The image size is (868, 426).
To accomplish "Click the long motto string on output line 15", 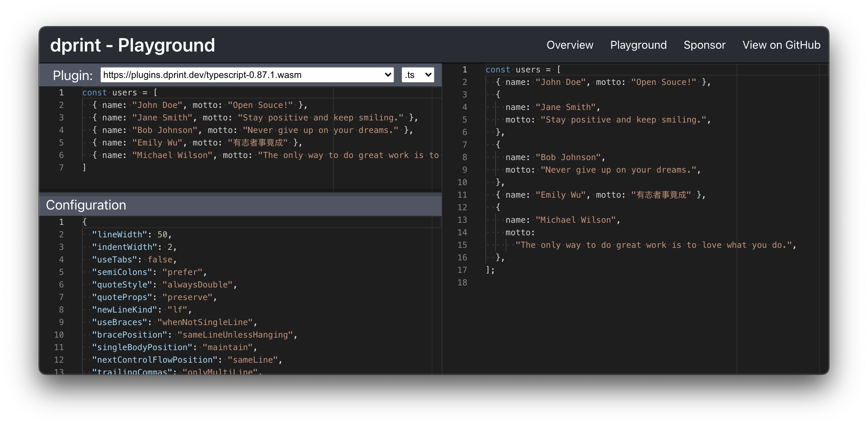I will pos(654,245).
